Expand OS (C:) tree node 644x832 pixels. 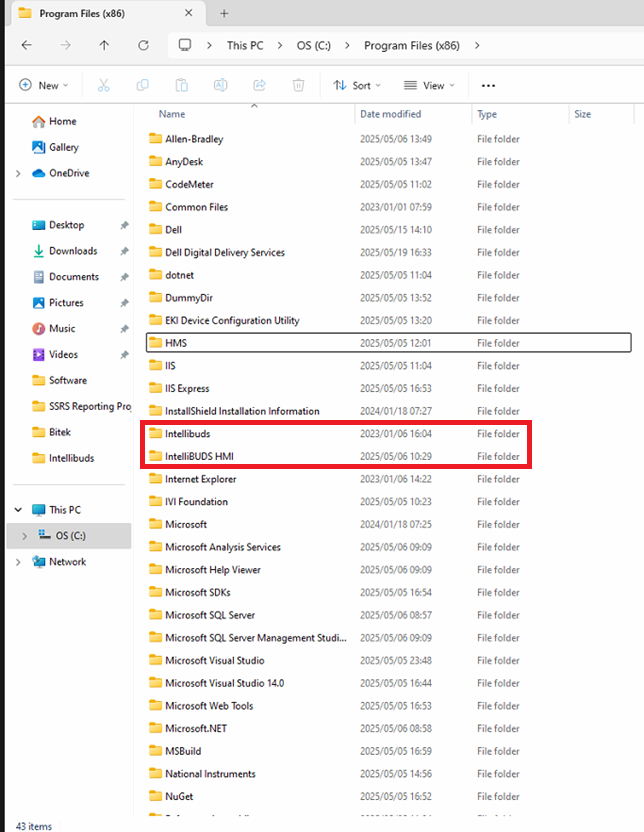click(x=24, y=536)
